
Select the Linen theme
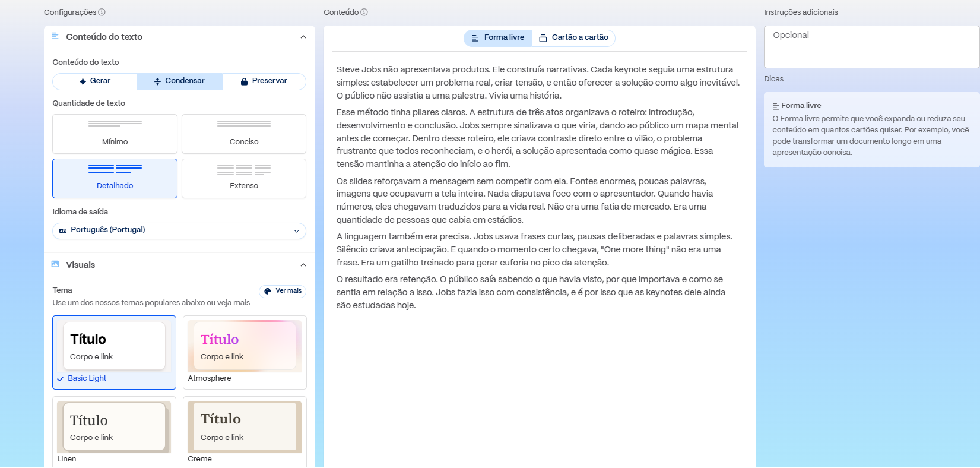pos(115,432)
